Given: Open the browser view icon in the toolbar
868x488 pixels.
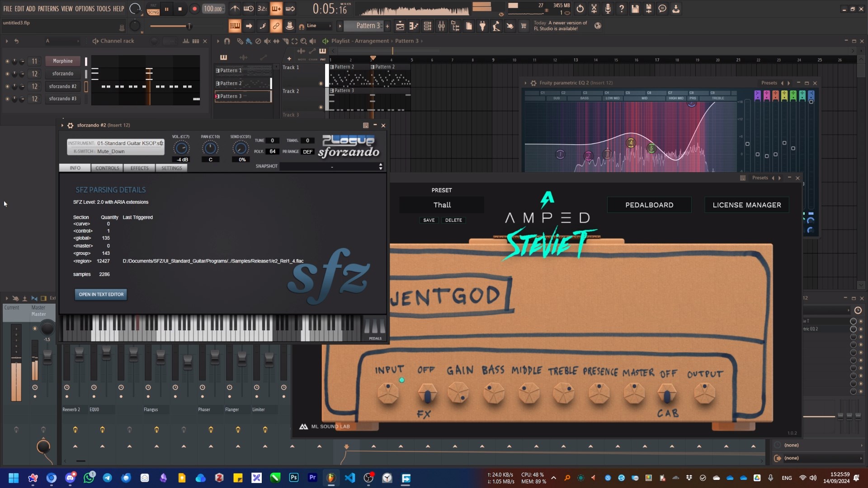Looking at the screenshot, I should (x=455, y=26).
